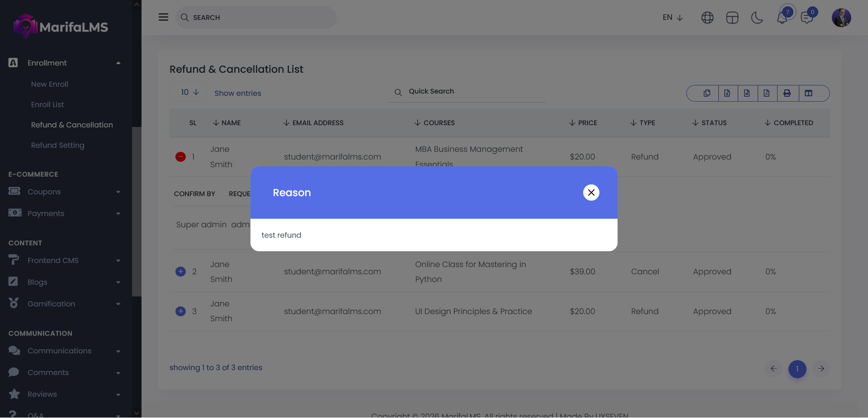Click the notification bell icon
Image resolution: width=868 pixels, height=418 pixels.
coord(782,18)
